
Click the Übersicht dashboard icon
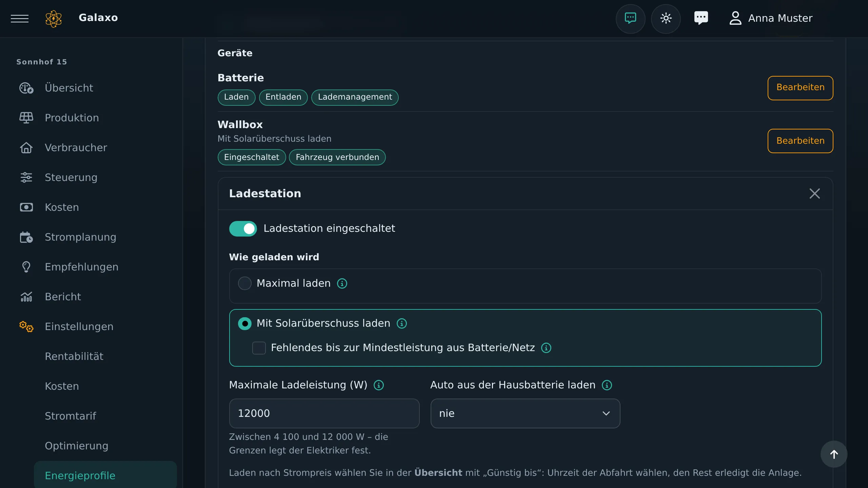click(26, 88)
